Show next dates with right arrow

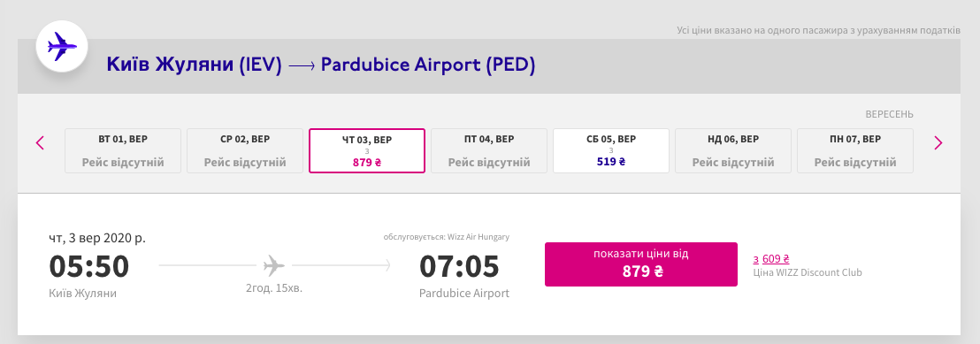pyautogui.click(x=938, y=143)
